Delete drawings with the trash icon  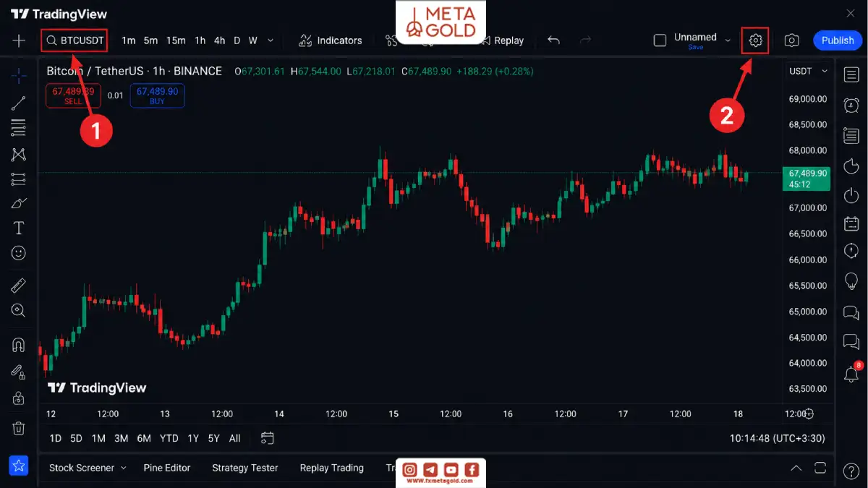click(x=19, y=428)
